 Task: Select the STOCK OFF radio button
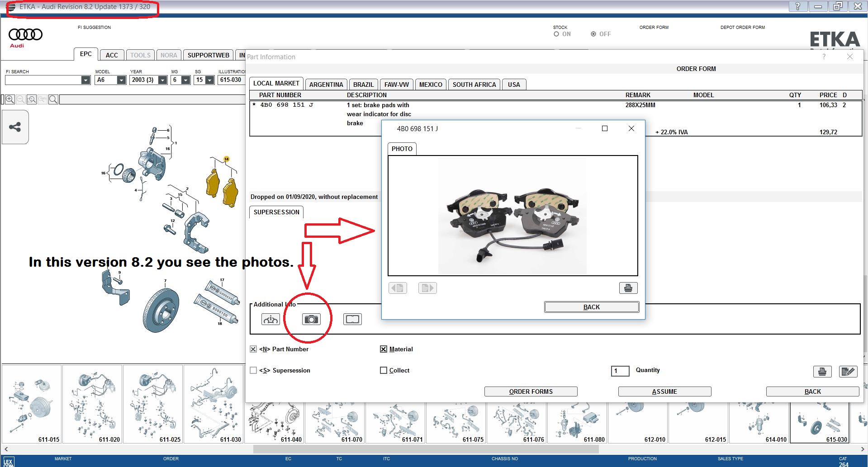coord(593,34)
